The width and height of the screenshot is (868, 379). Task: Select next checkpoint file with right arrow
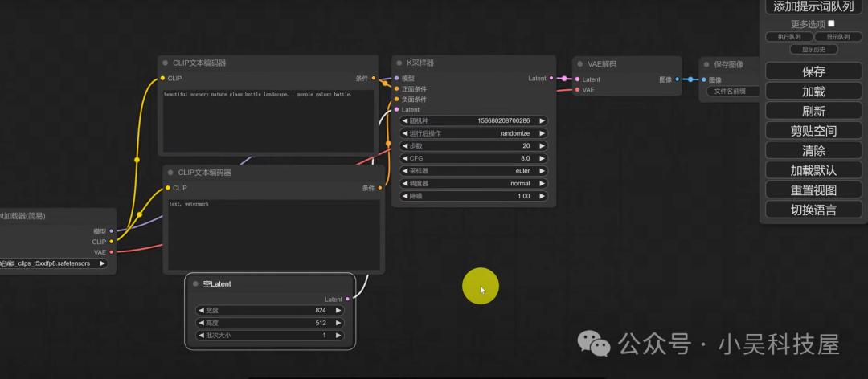click(x=102, y=263)
